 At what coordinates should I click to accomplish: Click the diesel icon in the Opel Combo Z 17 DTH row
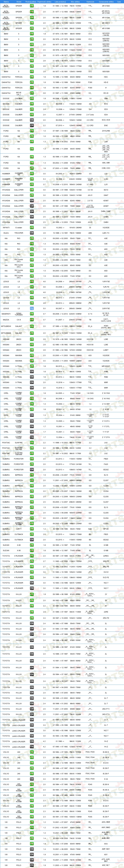(32, 437)
